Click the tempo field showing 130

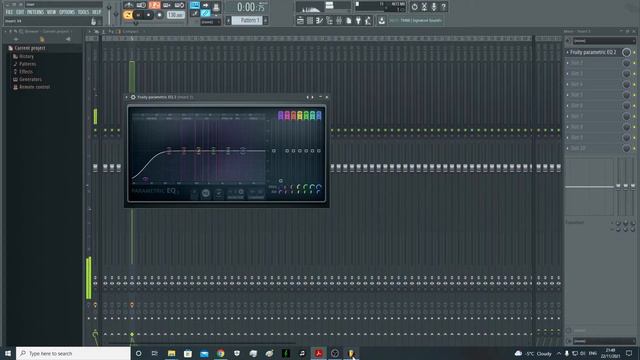tap(176, 15)
